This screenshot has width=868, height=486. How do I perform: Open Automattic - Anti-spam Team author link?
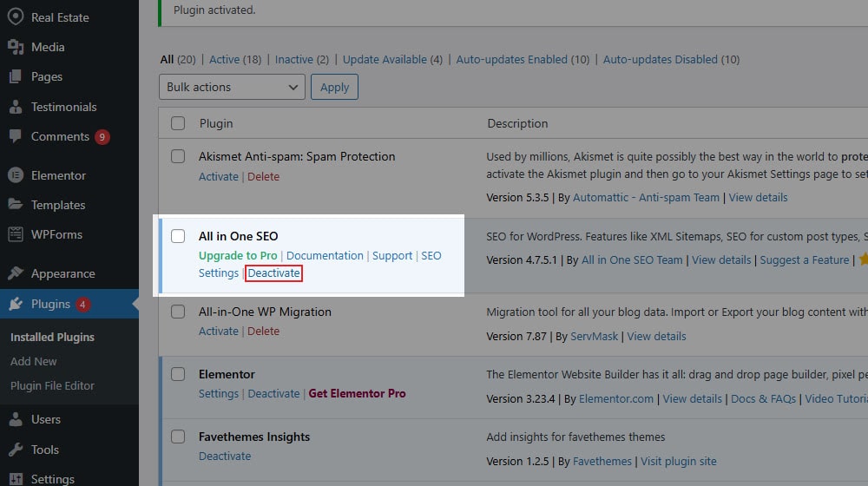click(646, 198)
